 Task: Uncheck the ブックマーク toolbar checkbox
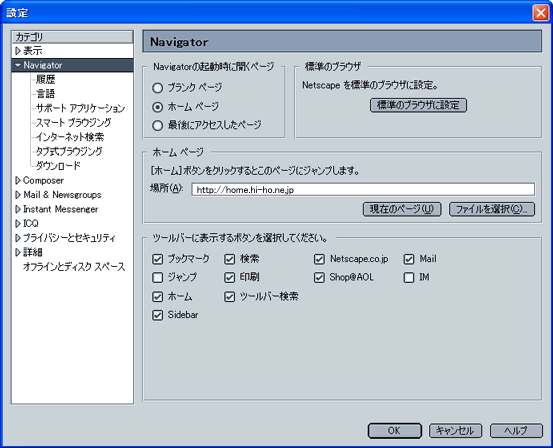coord(157,259)
